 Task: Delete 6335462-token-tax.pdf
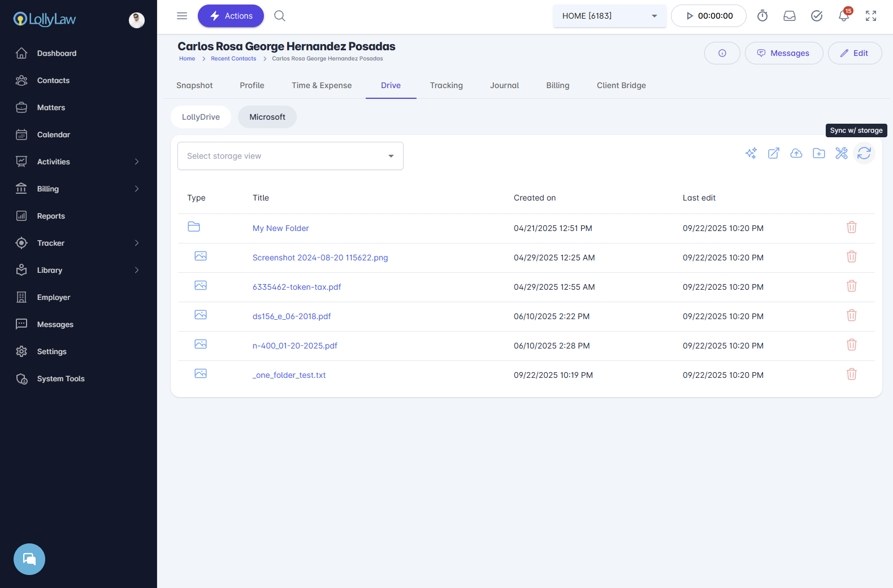pos(852,286)
